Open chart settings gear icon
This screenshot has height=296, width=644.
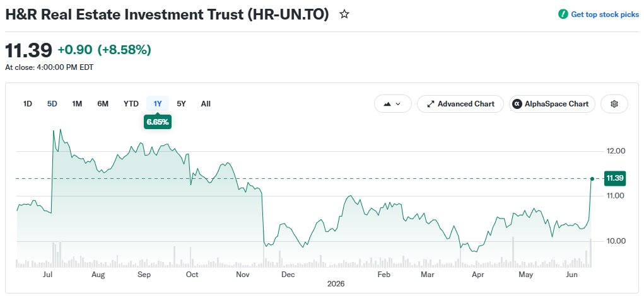(x=614, y=104)
